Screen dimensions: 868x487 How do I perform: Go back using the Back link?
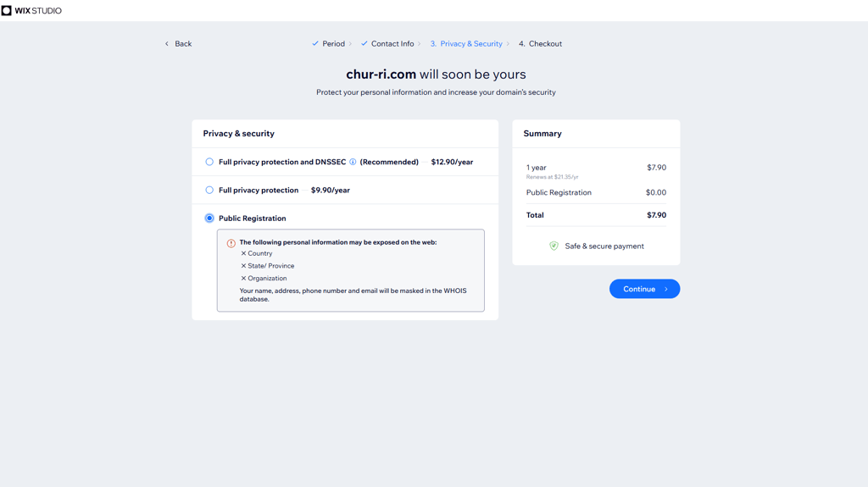(x=178, y=44)
